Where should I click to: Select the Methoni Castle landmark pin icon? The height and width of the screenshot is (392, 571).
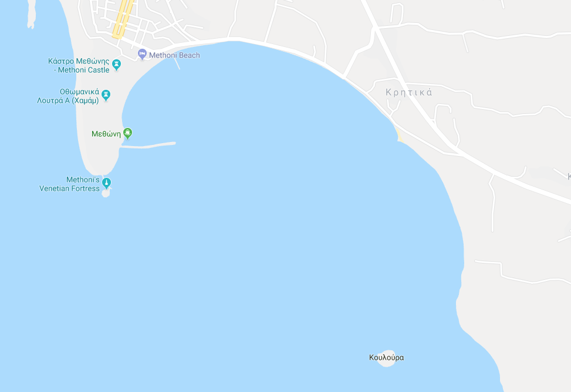click(x=117, y=65)
